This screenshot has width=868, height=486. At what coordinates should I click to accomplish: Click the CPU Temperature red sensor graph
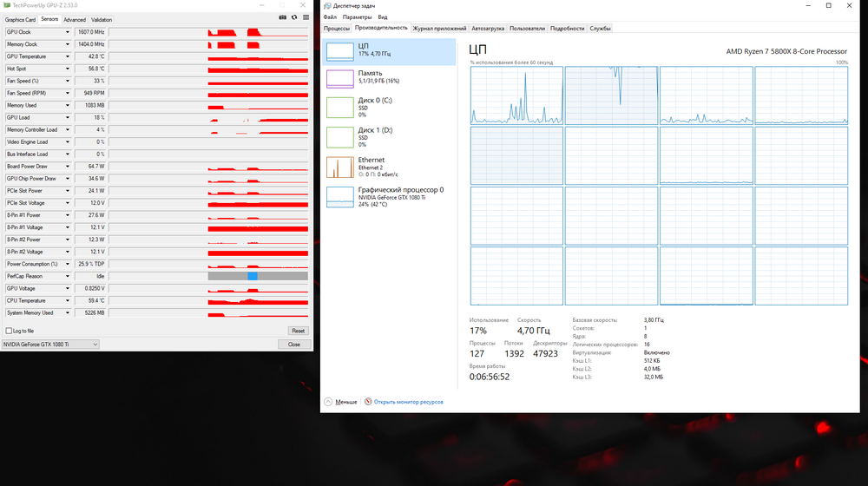tap(258, 300)
